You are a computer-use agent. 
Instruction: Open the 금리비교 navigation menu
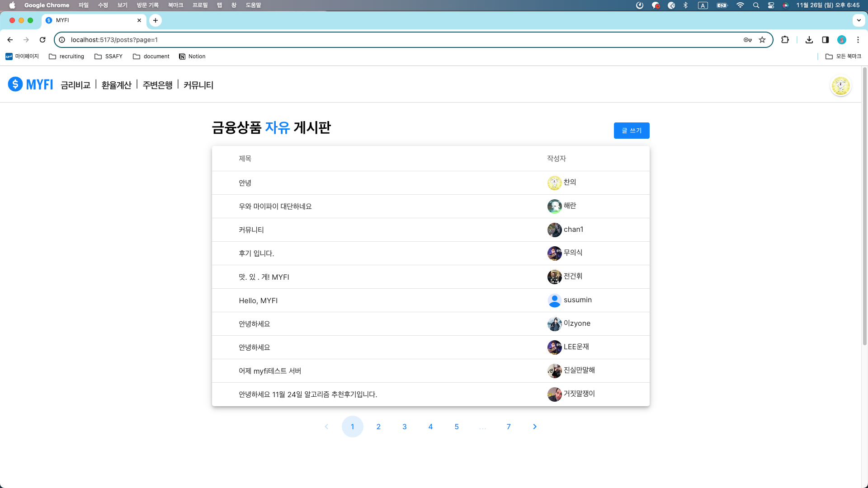click(75, 85)
